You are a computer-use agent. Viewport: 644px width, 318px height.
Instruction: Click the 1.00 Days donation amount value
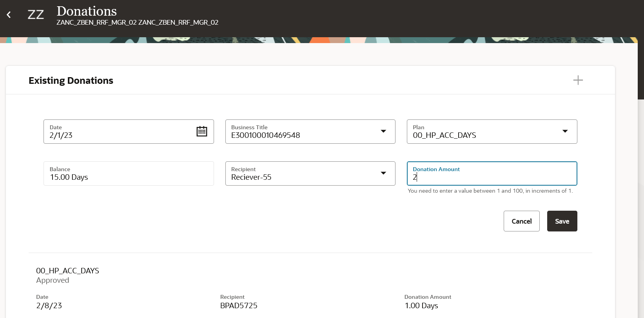pos(421,306)
